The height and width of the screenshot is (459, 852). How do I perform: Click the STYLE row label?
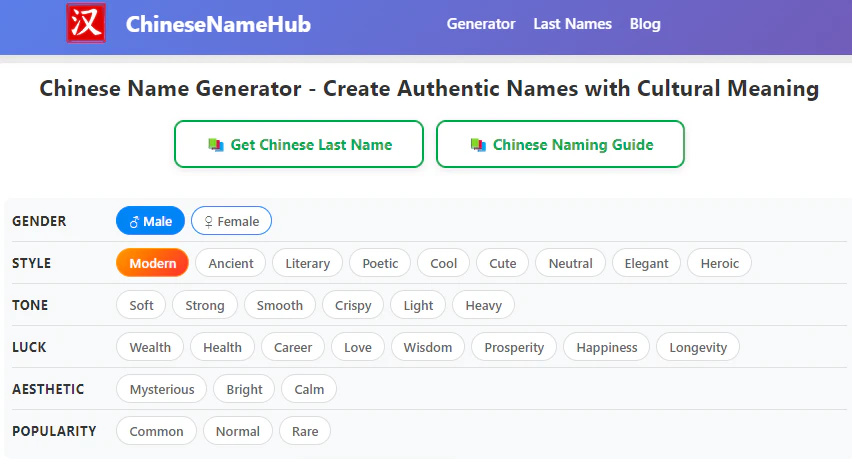pyautogui.click(x=32, y=263)
